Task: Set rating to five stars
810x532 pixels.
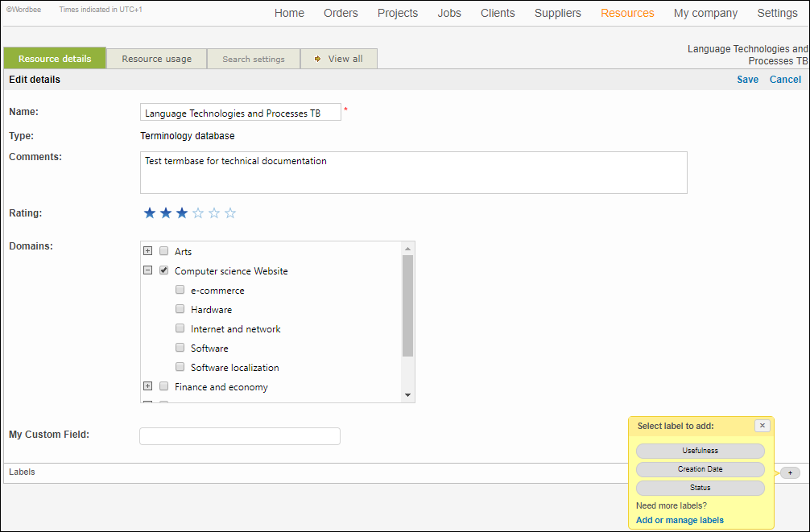Action: click(214, 213)
